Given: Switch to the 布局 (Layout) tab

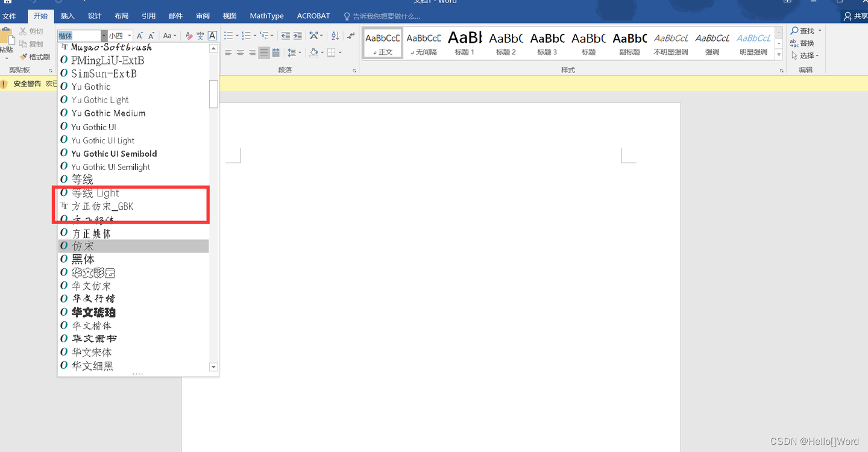Looking at the screenshot, I should [121, 16].
